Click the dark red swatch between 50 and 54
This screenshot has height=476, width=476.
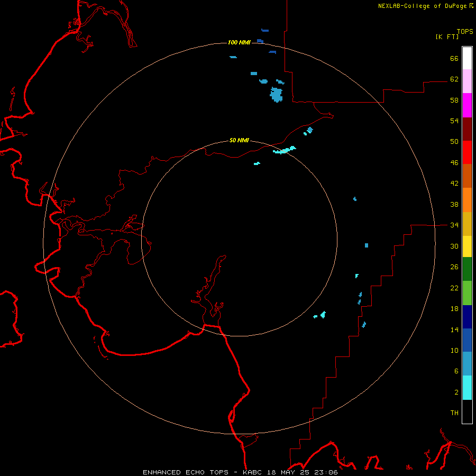coord(467,129)
